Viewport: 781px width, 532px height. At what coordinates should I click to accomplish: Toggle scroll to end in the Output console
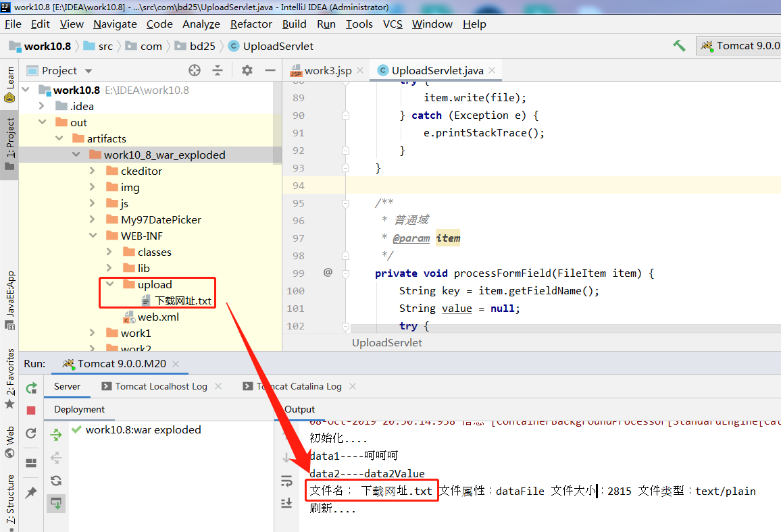click(286, 503)
